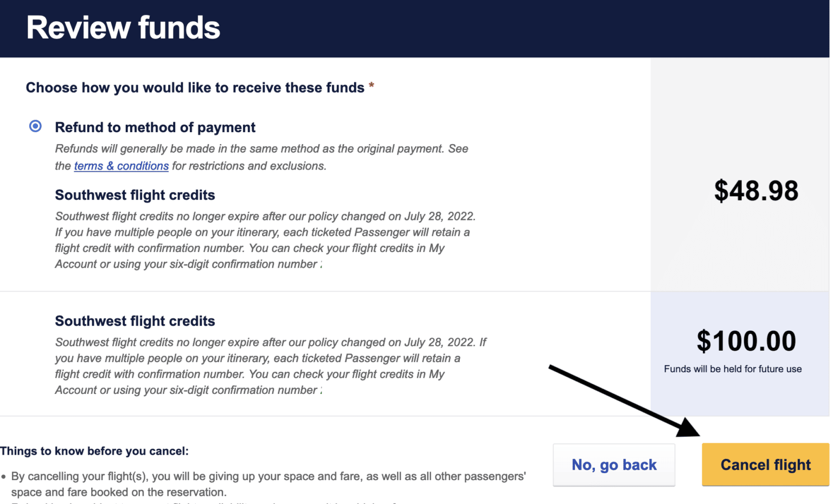This screenshot has height=504, width=833.
Task: Select the highlighted $100.00 funds panel
Action: point(740,352)
